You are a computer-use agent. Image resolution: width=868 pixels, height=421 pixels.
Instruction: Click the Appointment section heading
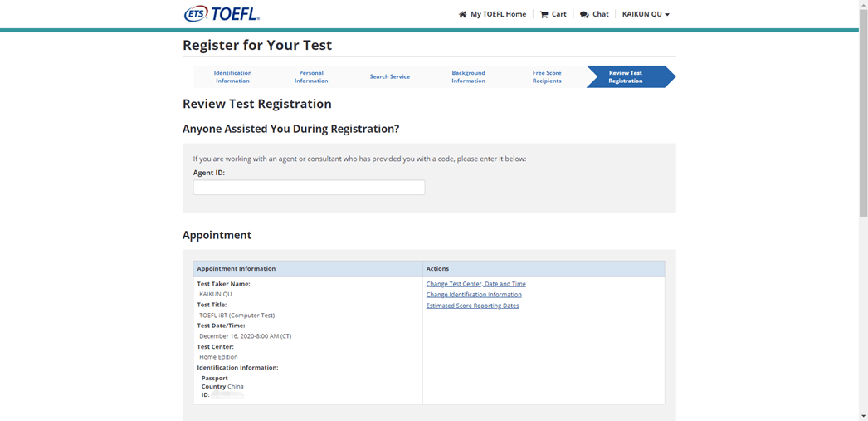coord(217,235)
